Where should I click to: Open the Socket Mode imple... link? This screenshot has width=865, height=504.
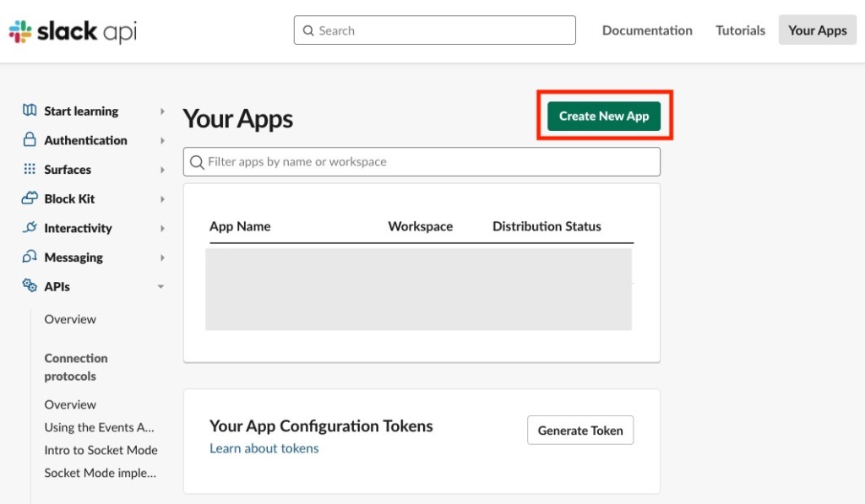click(100, 473)
